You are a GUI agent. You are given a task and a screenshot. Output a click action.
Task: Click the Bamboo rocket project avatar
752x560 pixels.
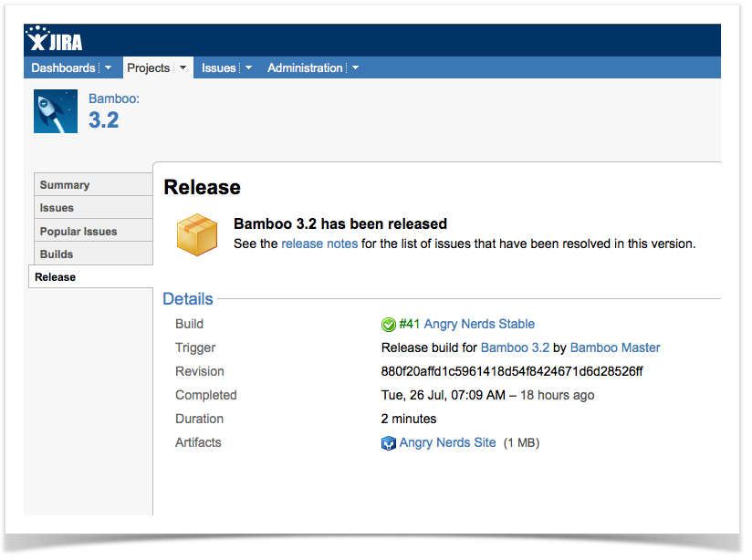coord(56,111)
